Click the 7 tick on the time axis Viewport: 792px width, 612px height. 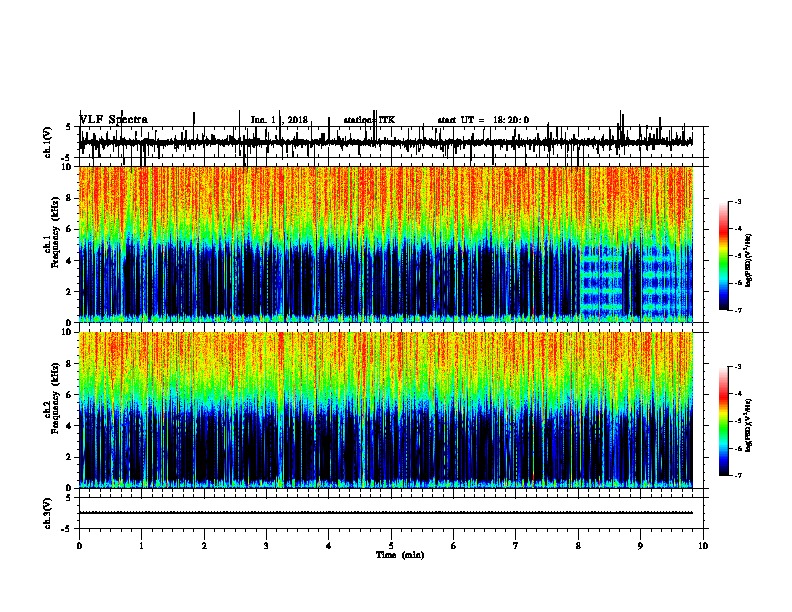tap(516, 546)
